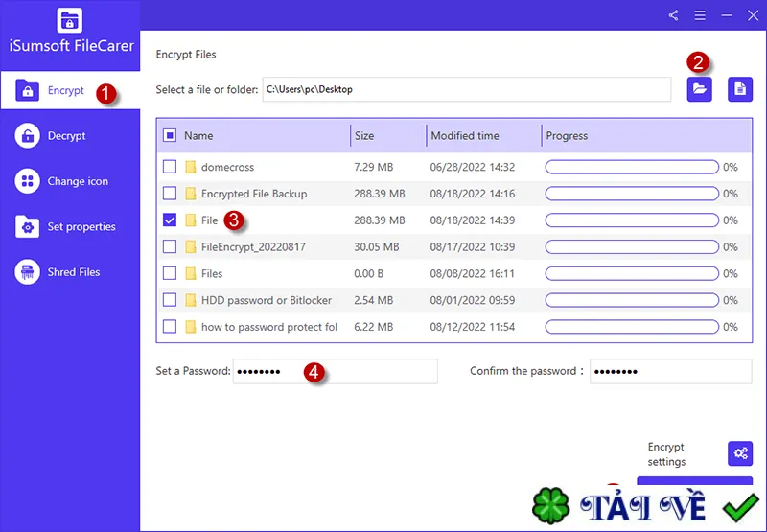The height and width of the screenshot is (532, 767).
Task: Check the FileEncrypt_20220817 checkbox
Action: coord(170,247)
